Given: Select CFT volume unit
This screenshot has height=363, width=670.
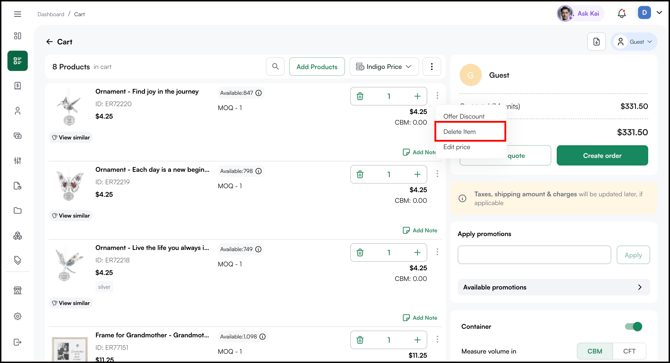Looking at the screenshot, I should (x=629, y=351).
